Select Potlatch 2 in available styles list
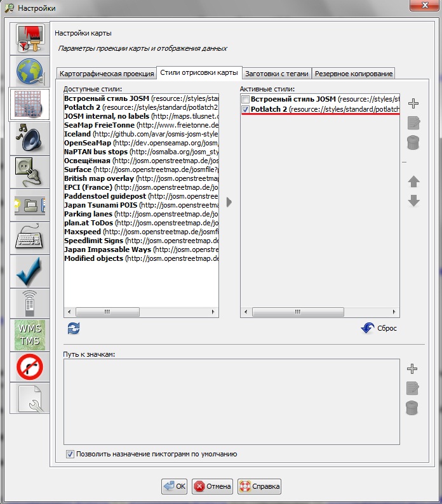 [x=141, y=107]
